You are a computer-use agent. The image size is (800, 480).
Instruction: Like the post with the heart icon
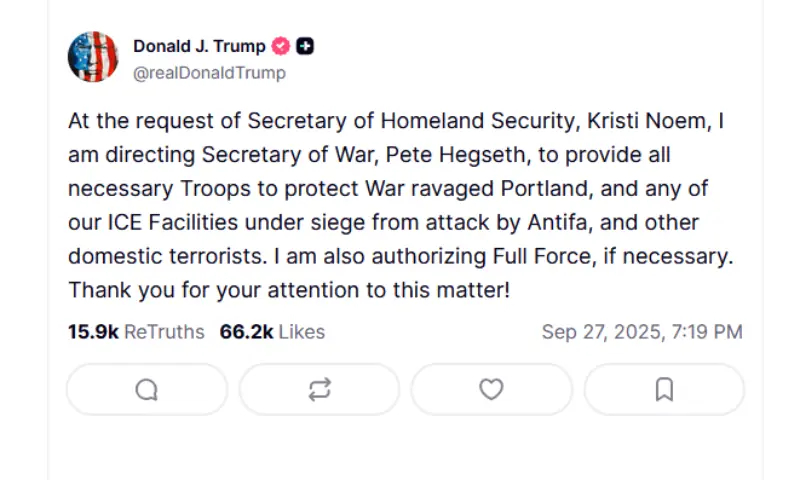tap(491, 390)
